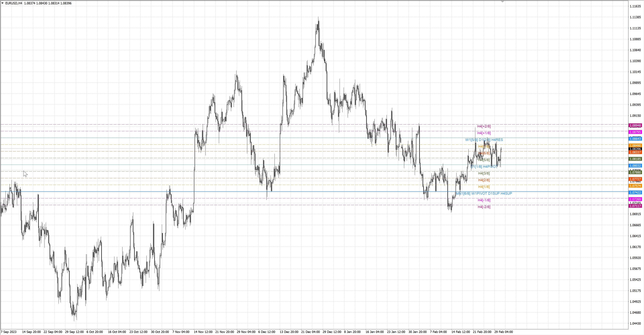
Task: Select the H4[+1/8] level label
Action: [484, 133]
